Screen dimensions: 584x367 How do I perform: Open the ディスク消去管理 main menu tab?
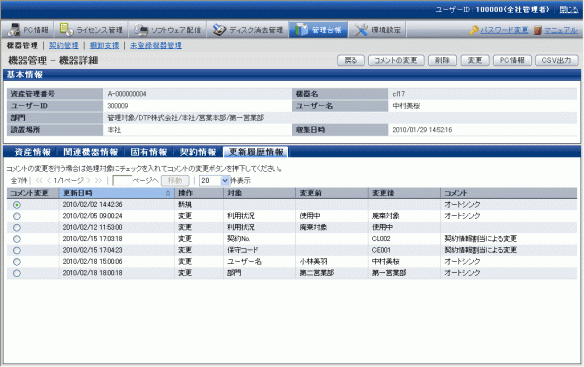coord(248,30)
